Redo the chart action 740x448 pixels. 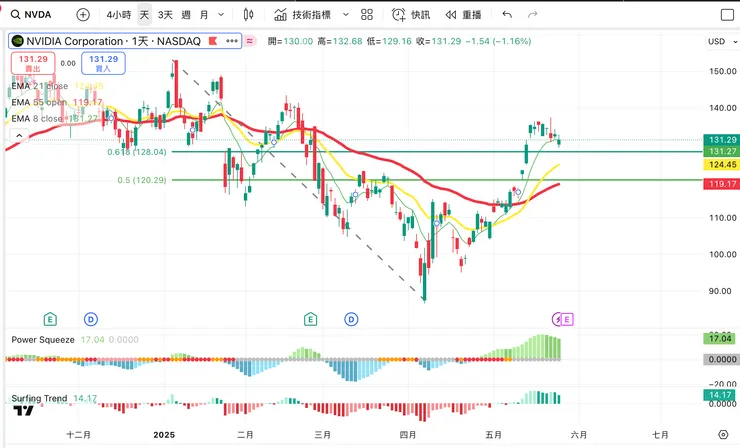click(x=532, y=15)
